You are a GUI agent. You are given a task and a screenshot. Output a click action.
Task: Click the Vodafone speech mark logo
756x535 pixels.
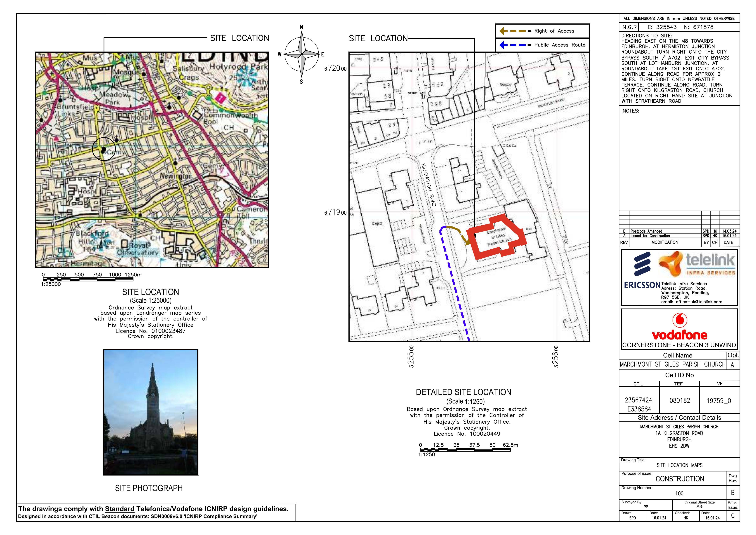680,320
